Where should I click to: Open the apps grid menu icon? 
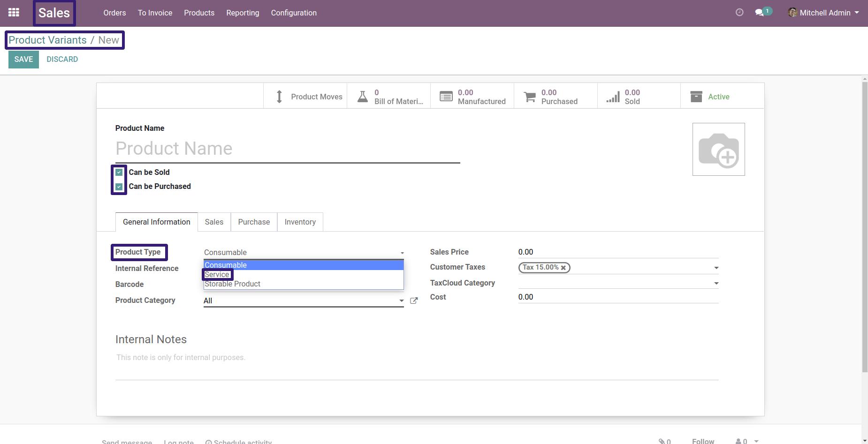[x=14, y=13]
